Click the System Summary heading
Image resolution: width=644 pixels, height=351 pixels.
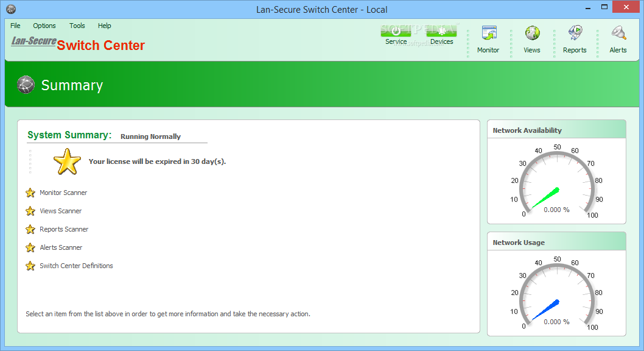click(69, 135)
